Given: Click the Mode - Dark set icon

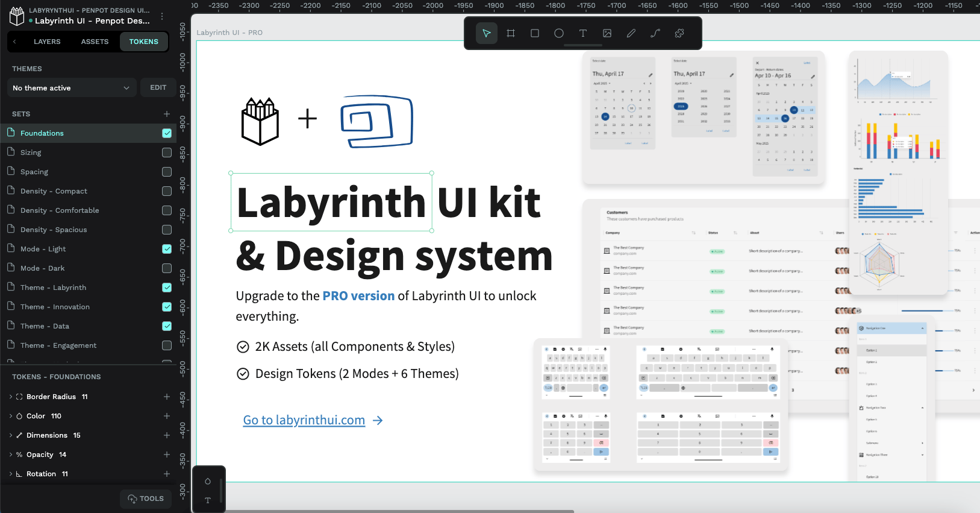Looking at the screenshot, I should [11, 268].
